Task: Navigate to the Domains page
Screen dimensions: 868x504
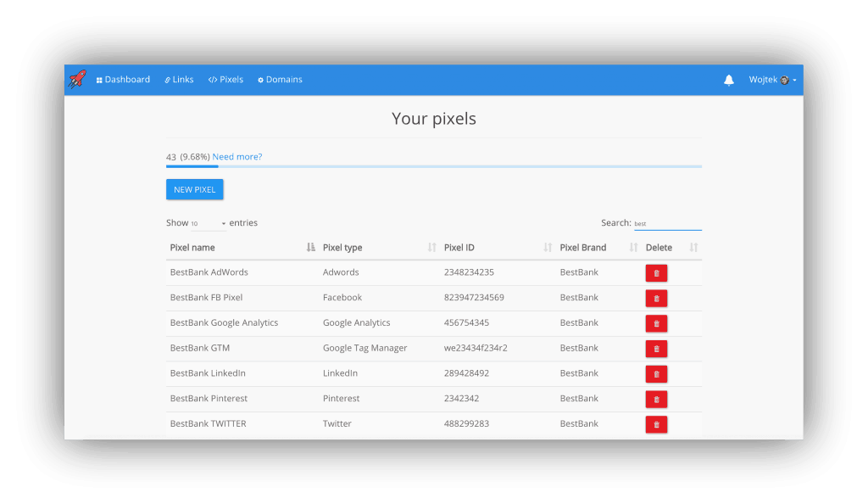Action: pyautogui.click(x=280, y=79)
